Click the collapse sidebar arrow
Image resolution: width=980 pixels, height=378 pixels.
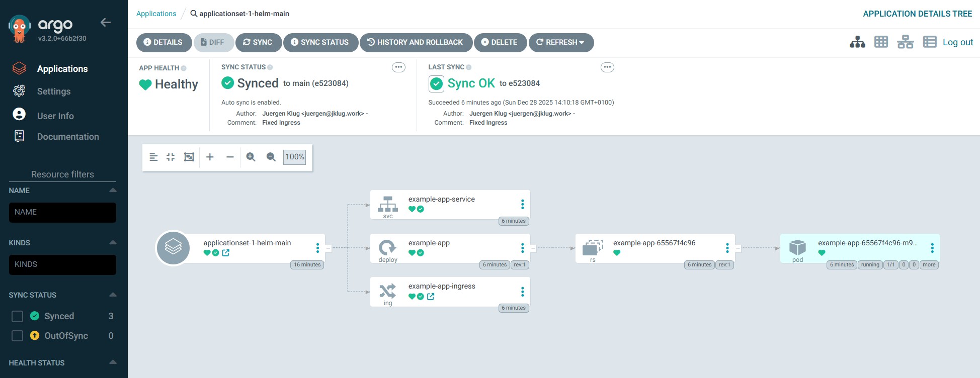coord(106,23)
